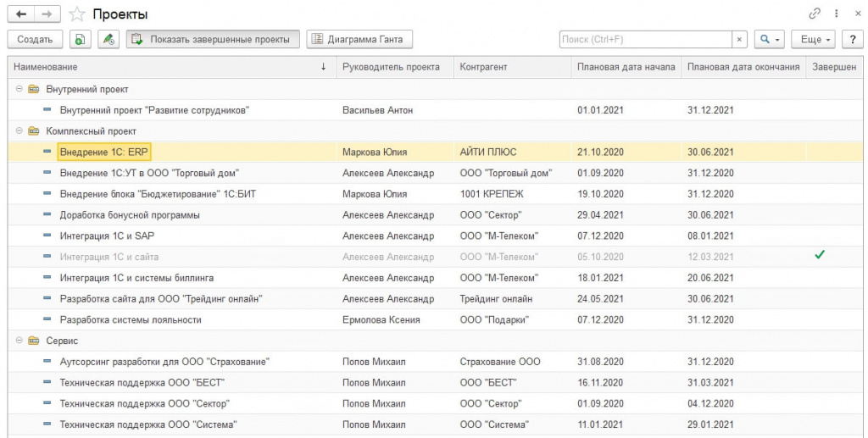This screenshot has height=438, width=868.
Task: Add Проекты to favorites with the star
Action: tap(76, 14)
